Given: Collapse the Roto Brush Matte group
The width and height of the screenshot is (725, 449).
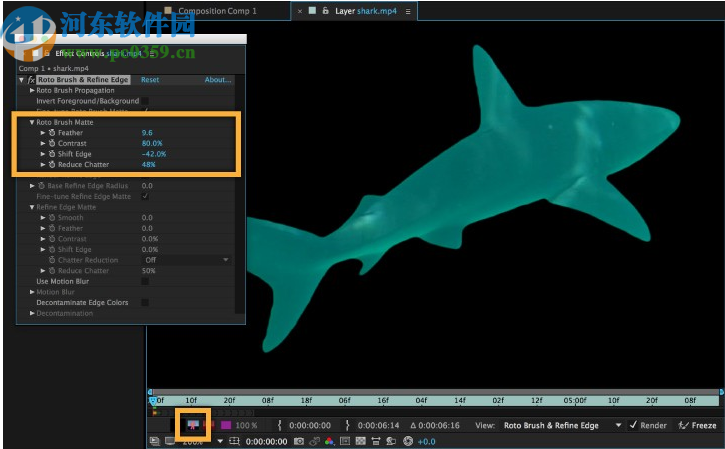Looking at the screenshot, I should 32,122.
